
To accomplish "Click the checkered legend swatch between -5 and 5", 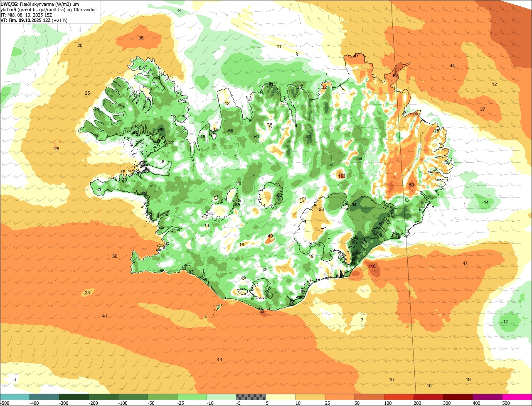I will click(251, 397).
